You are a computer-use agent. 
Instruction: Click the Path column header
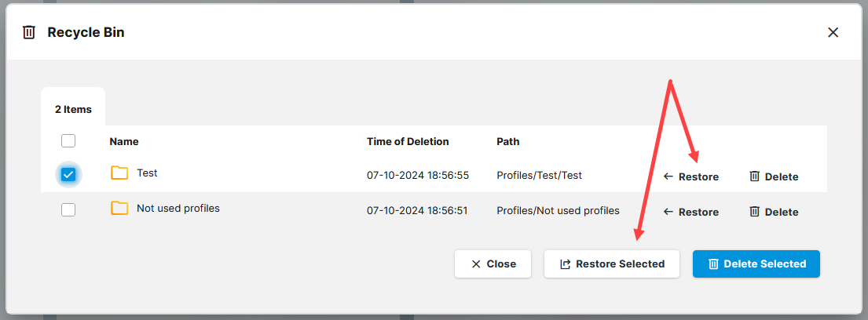click(x=508, y=142)
